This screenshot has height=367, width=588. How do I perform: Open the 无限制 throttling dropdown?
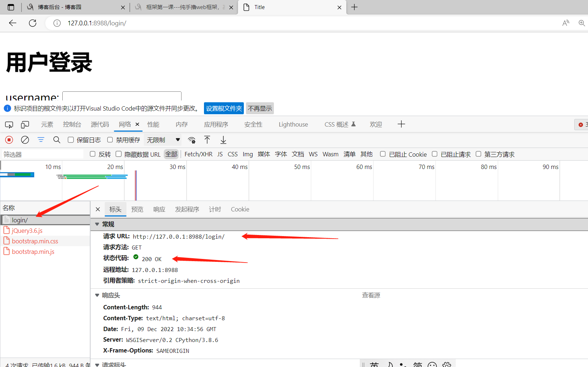[163, 140]
